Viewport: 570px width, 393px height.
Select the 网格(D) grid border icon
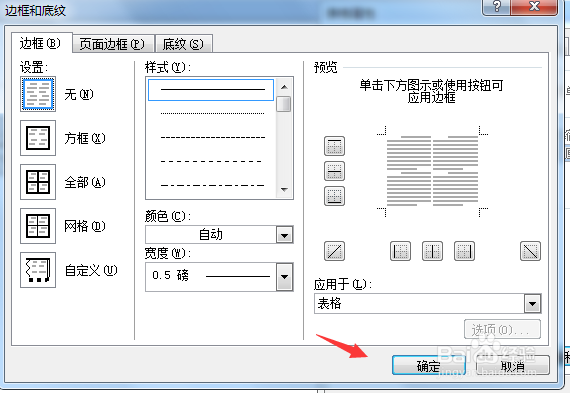38,226
